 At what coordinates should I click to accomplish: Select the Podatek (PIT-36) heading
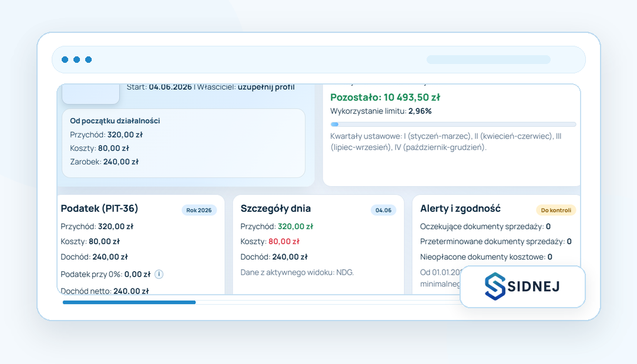click(x=99, y=208)
